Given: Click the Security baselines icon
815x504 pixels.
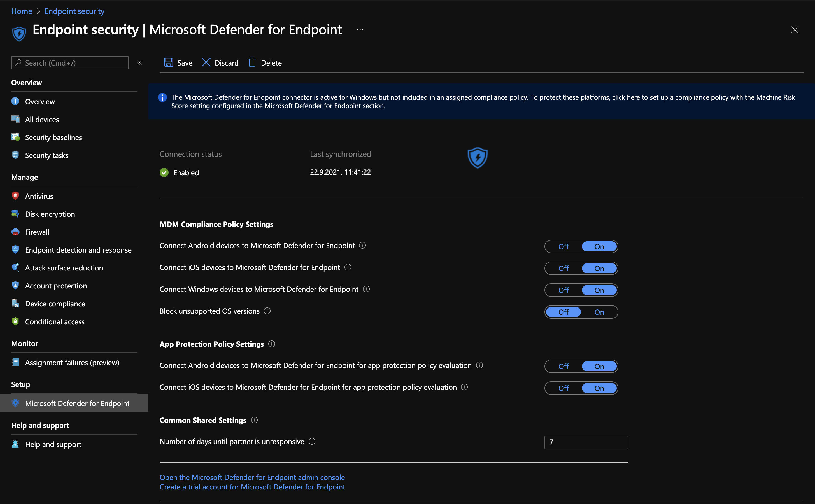Looking at the screenshot, I should point(15,137).
